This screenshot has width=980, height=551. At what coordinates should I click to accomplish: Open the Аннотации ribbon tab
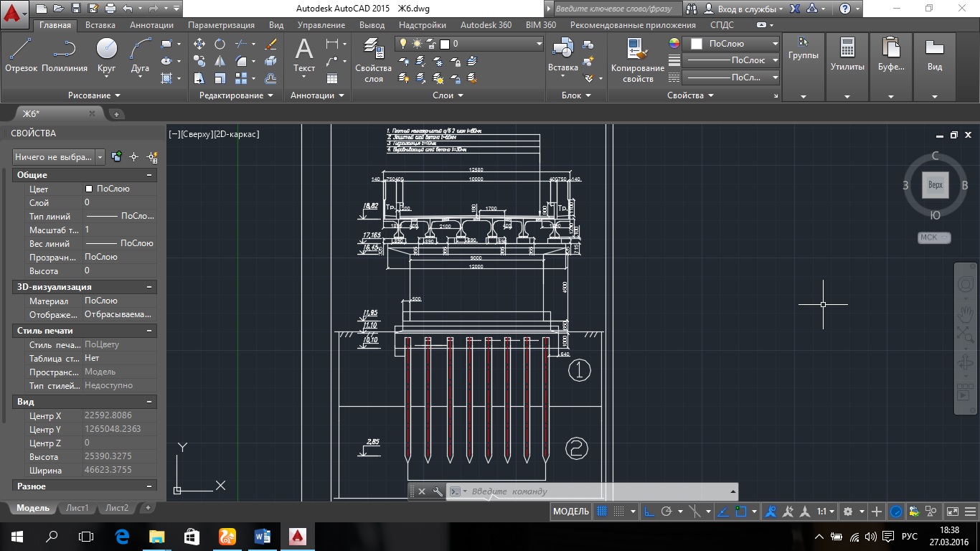151,24
